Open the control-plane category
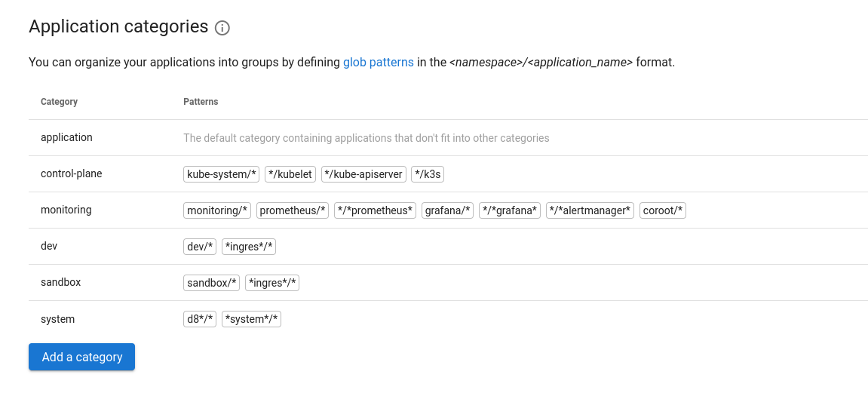The height and width of the screenshot is (399, 868). [x=71, y=174]
